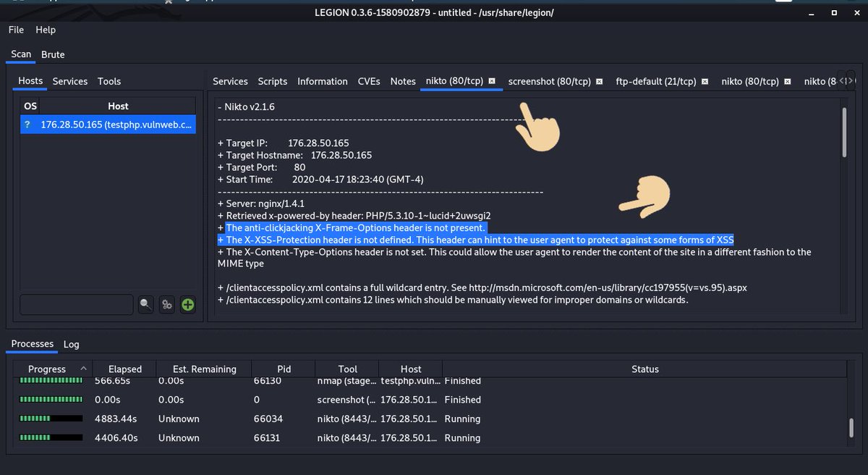The height and width of the screenshot is (475, 868).
Task: Click the Retrieved x-powered-by header PHP line
Action: point(354,216)
